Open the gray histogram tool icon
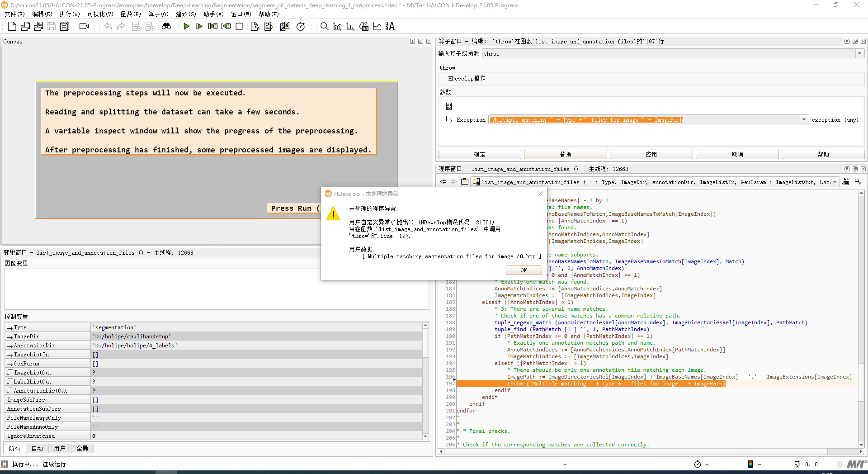The image size is (868, 474). point(337,26)
